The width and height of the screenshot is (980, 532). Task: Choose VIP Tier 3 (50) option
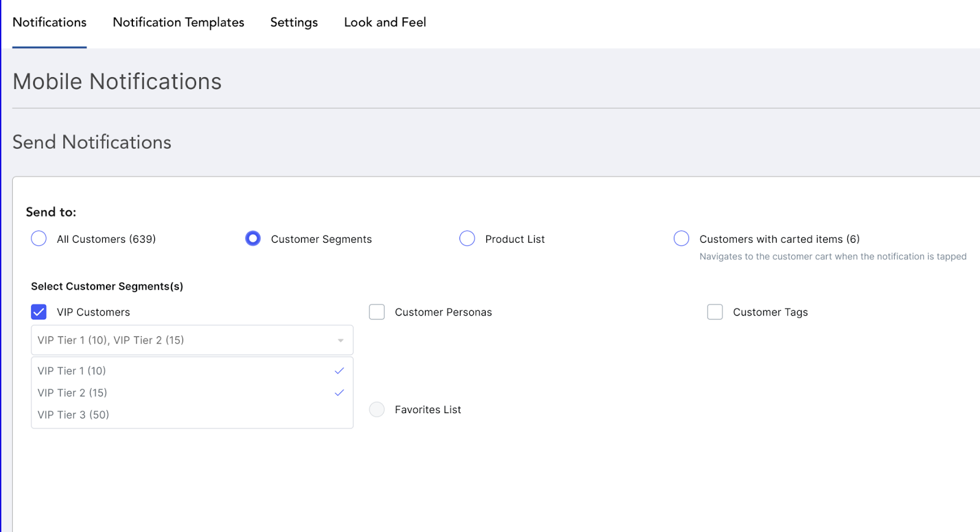click(x=73, y=415)
